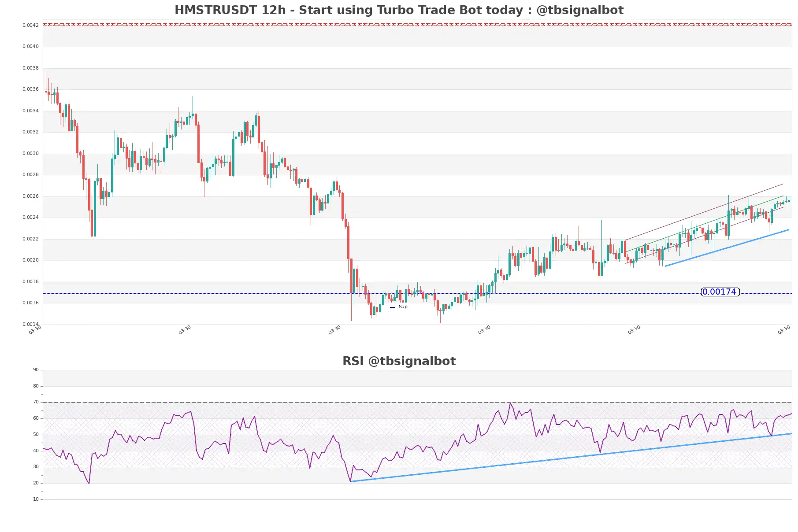The width and height of the screenshot is (798, 532).
Task: Click the 0.0030 price axis label
Action: [x=30, y=153]
